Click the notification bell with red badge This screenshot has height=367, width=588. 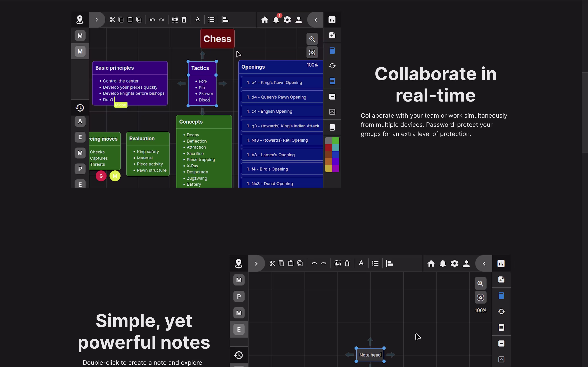[276, 20]
